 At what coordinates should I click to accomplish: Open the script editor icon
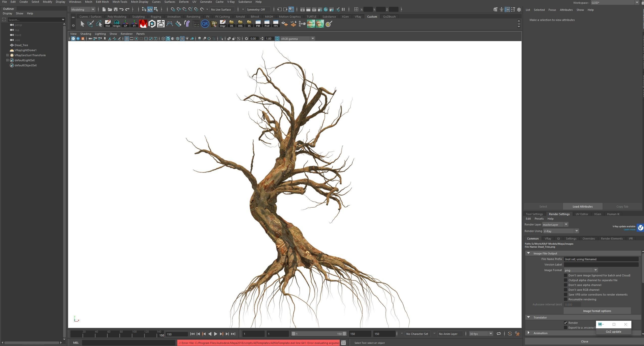coord(343,343)
